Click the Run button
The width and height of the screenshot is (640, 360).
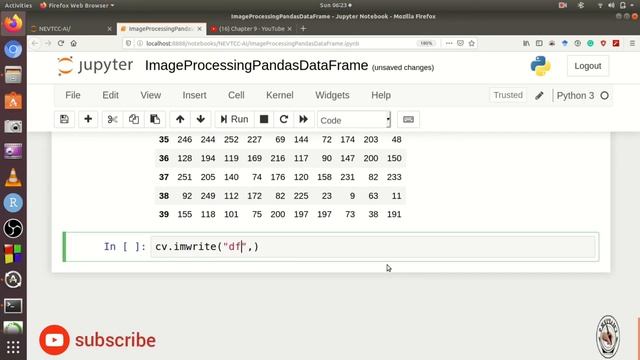coord(235,119)
